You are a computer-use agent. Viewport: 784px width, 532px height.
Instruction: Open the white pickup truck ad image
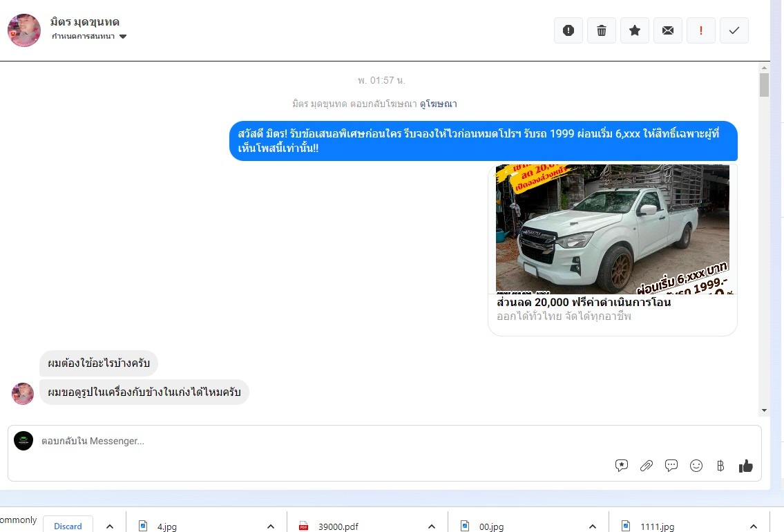pyautogui.click(x=612, y=229)
